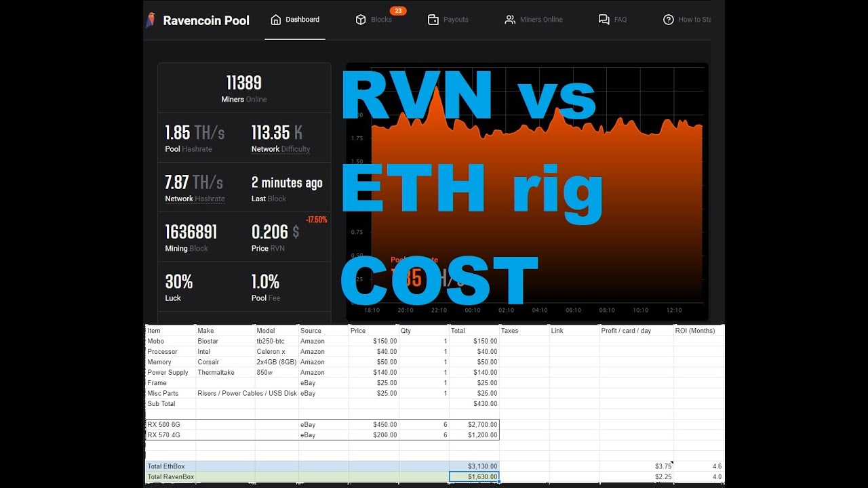This screenshot has width=868, height=488.
Task: Select the Link column header cell
Action: (574, 331)
